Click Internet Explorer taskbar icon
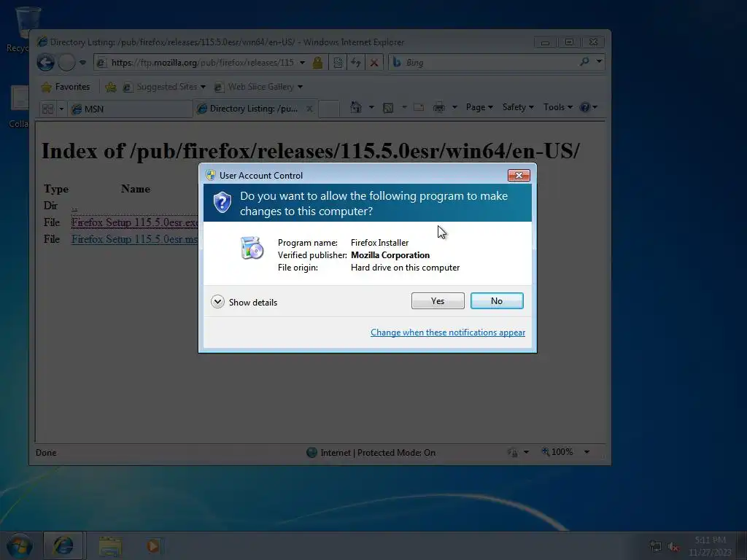This screenshot has height=560, width=747. click(63, 545)
